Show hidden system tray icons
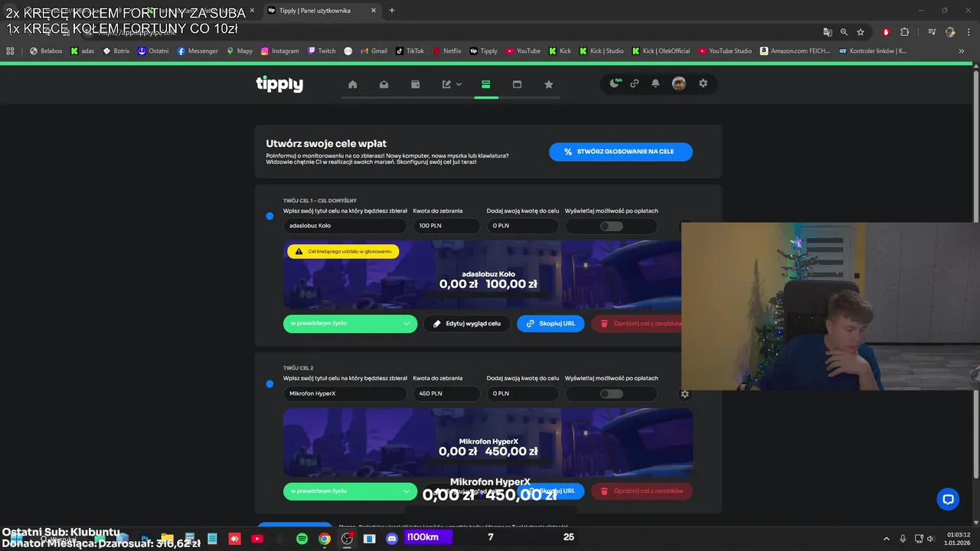 [x=887, y=539]
